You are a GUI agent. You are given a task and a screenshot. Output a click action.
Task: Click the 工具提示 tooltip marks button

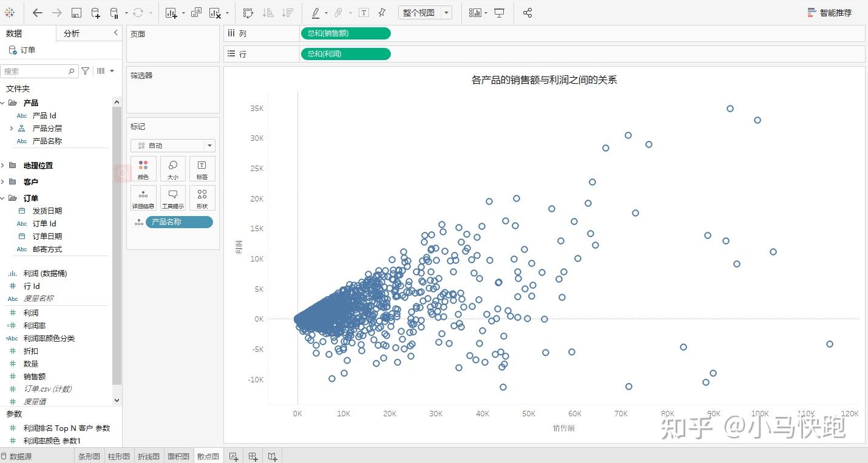pos(173,198)
